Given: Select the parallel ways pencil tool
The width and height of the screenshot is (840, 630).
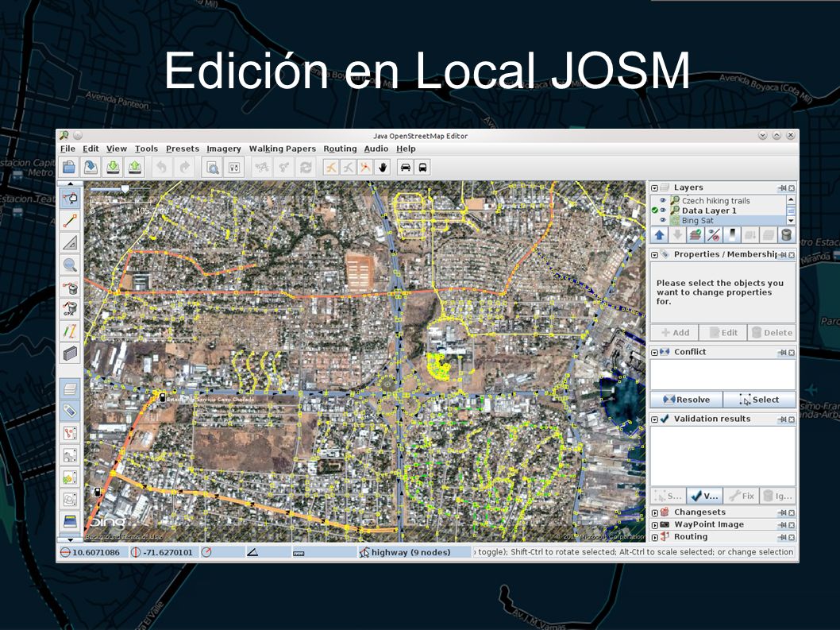Looking at the screenshot, I should (70, 330).
